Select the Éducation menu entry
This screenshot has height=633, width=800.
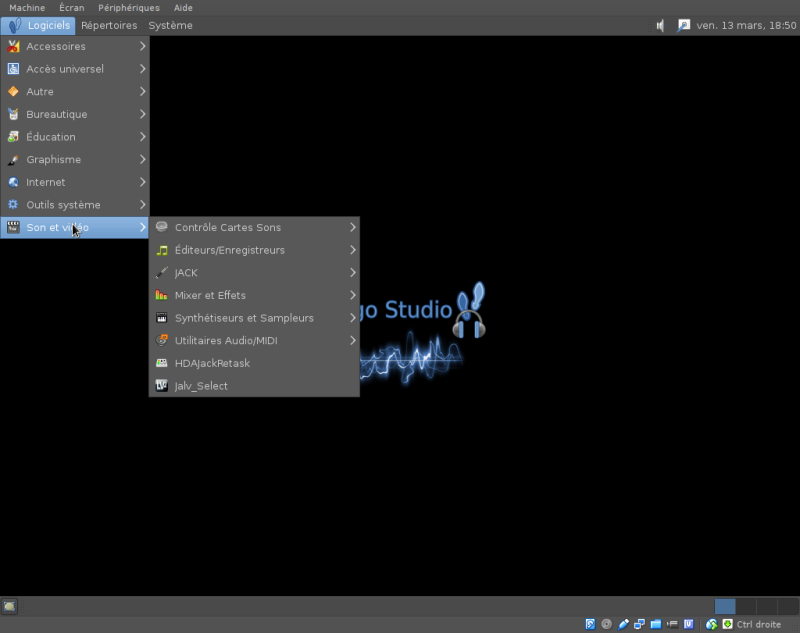click(74, 137)
